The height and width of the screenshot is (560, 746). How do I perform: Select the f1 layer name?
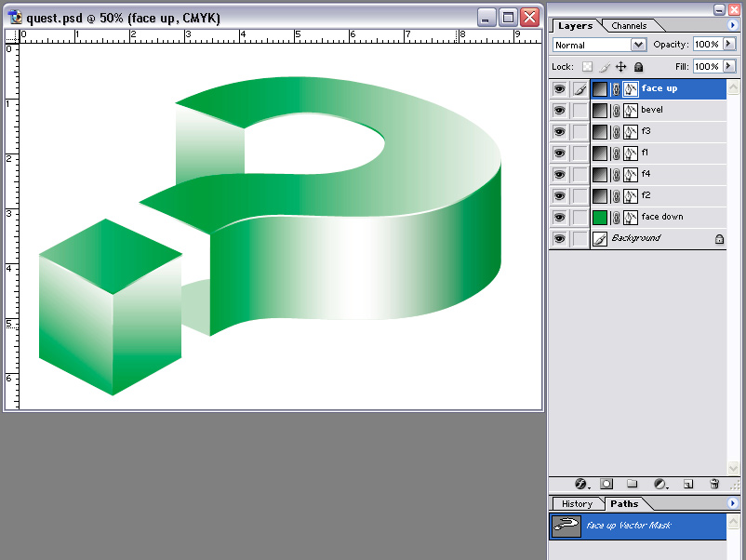coord(645,153)
